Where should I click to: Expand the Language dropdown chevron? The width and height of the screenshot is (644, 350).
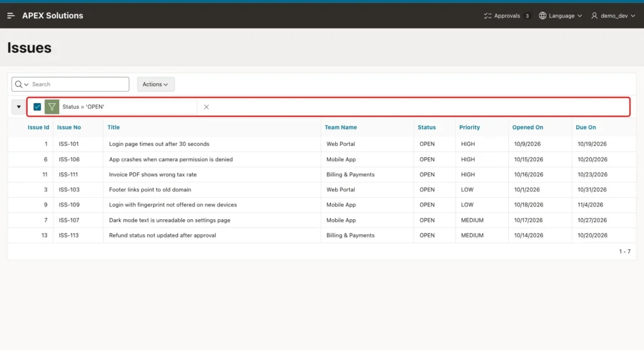click(579, 16)
